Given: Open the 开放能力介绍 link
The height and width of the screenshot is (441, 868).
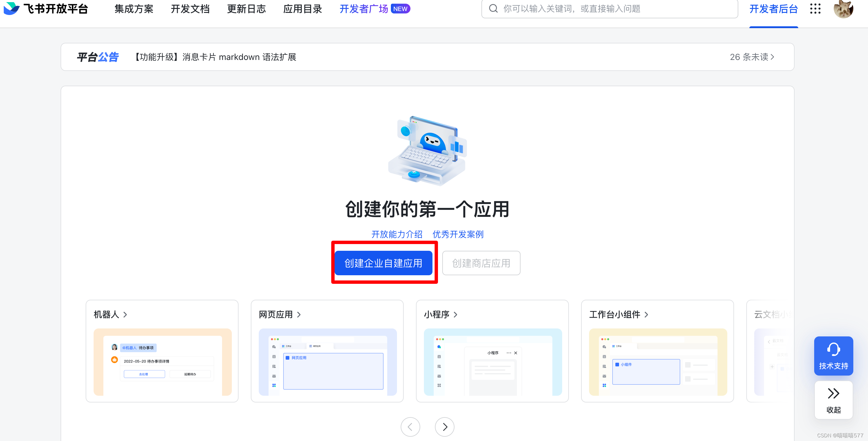Looking at the screenshot, I should pos(397,234).
